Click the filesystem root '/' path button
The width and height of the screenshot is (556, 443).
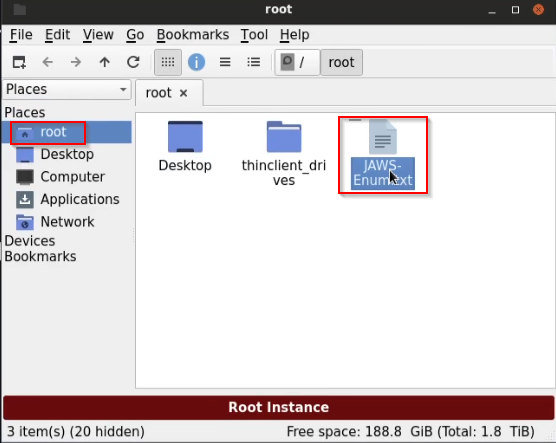(297, 62)
